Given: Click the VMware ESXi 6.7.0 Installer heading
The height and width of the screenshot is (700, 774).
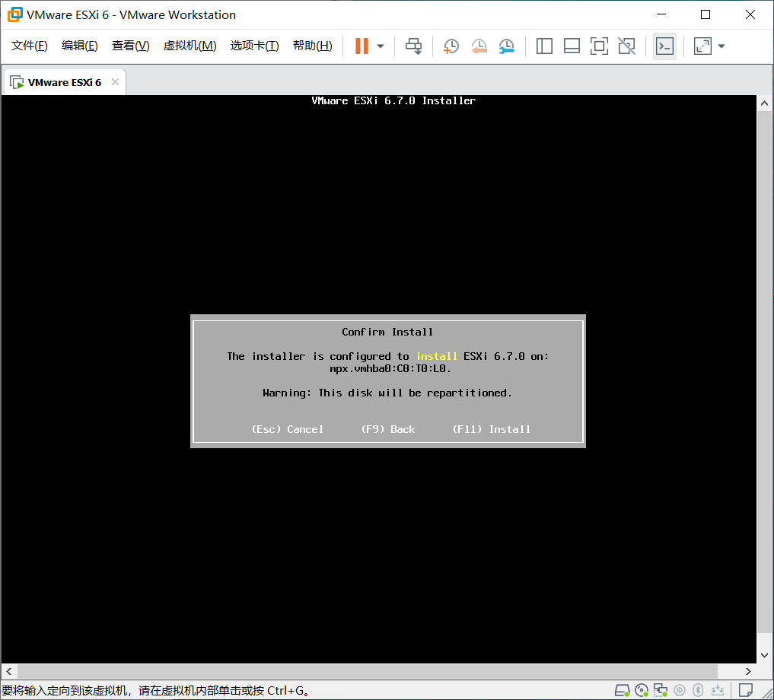Looking at the screenshot, I should 393,100.
